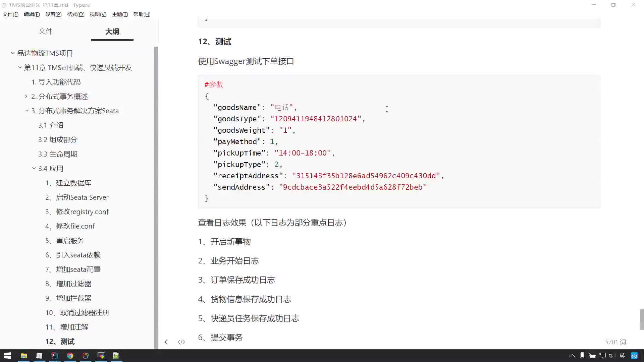Expand 2. 分布式事务概述 outline node
Screen dimensions: 644x362
26,96
